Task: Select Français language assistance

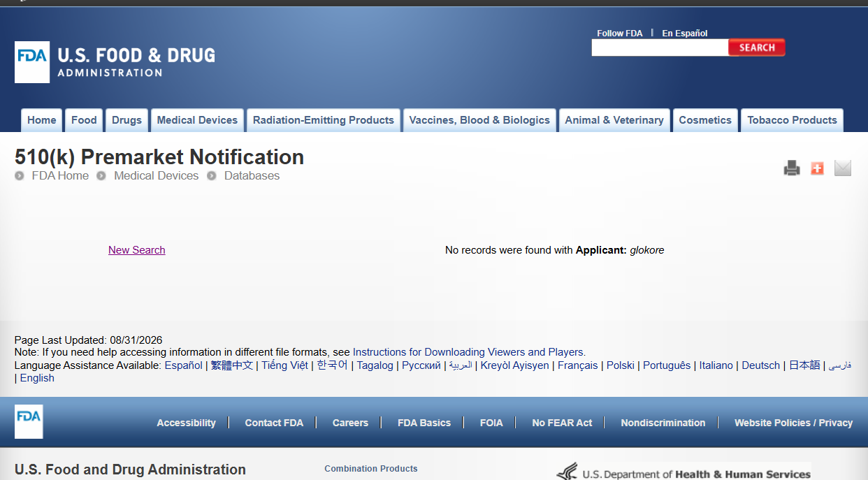Action: click(x=578, y=365)
